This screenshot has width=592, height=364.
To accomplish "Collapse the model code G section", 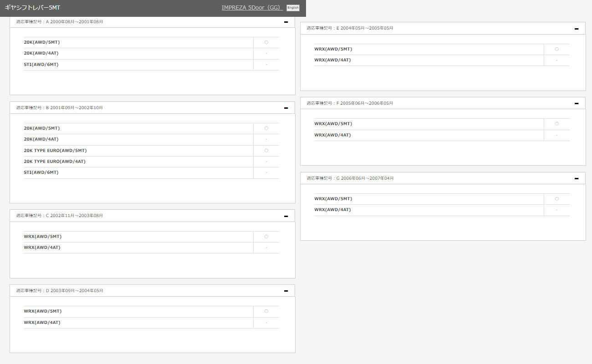I will coord(576,178).
